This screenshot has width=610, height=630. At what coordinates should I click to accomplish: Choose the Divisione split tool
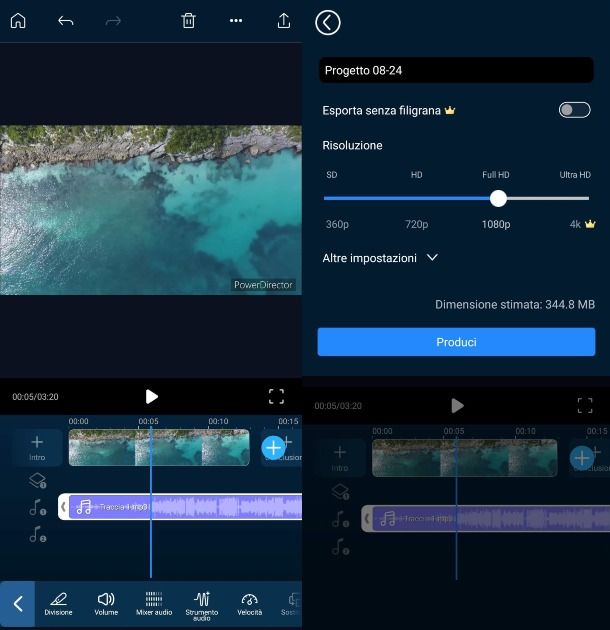(58, 603)
